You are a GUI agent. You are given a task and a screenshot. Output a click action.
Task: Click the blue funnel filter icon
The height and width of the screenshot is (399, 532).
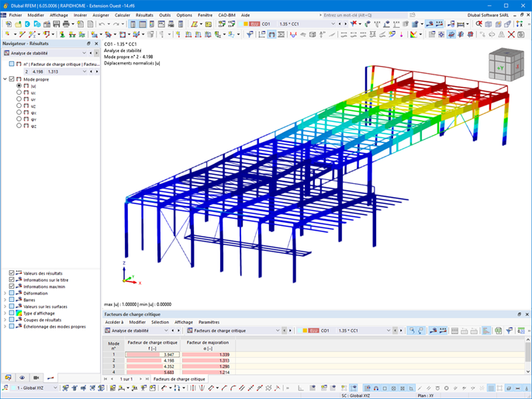pos(250,34)
